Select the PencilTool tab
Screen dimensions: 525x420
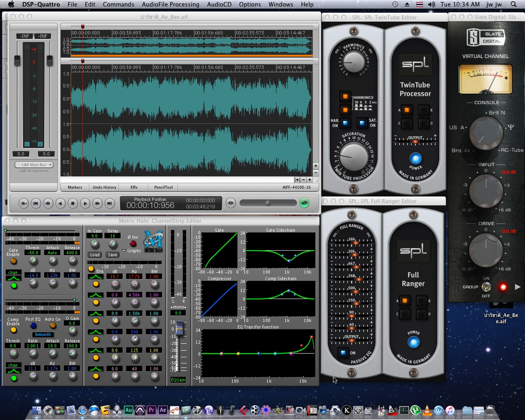163,187
